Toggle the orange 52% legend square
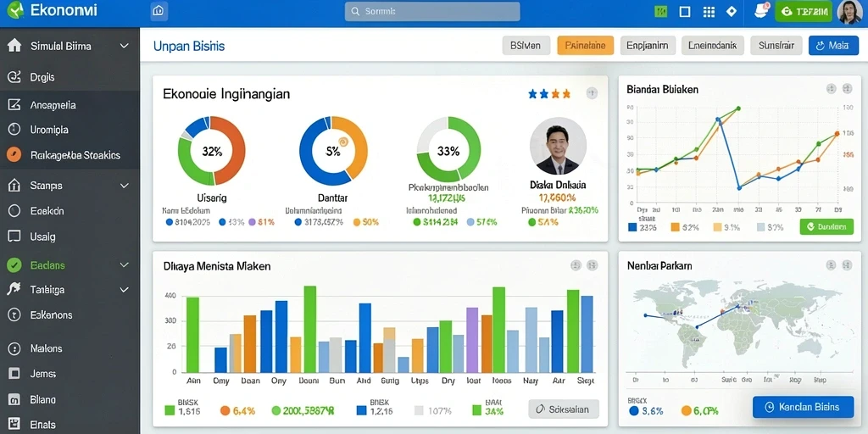Screen dimensions: 868x434 coord(675,227)
